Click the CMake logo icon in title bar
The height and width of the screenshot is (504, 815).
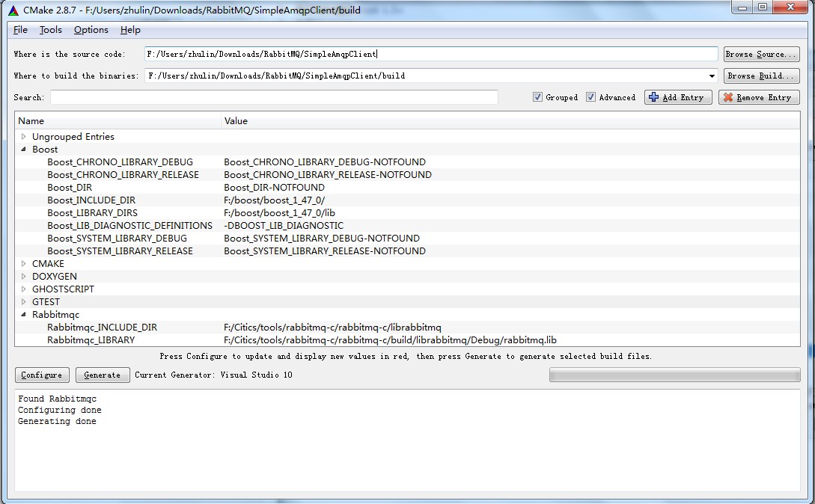(13, 10)
